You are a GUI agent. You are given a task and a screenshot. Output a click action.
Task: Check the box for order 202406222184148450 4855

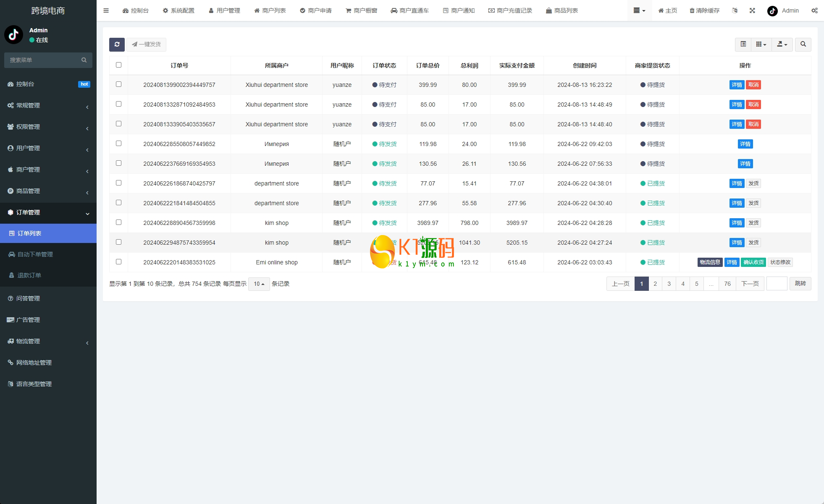[118, 202]
